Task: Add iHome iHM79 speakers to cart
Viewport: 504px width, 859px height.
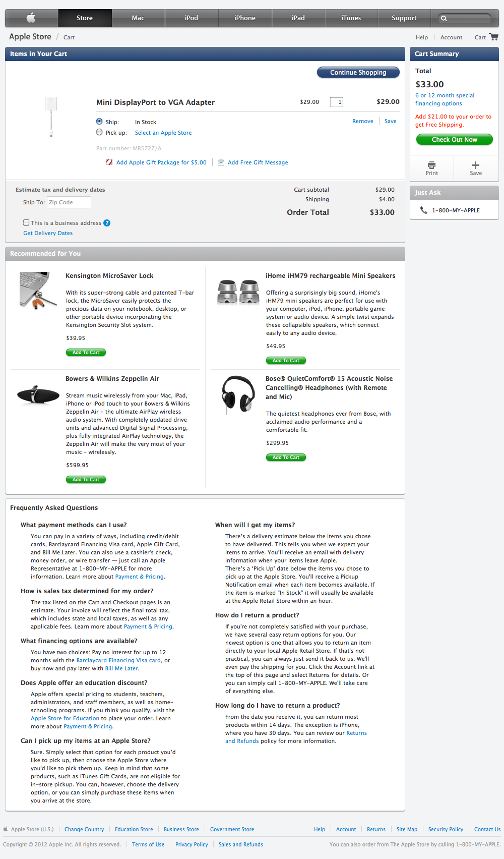Action: [286, 361]
